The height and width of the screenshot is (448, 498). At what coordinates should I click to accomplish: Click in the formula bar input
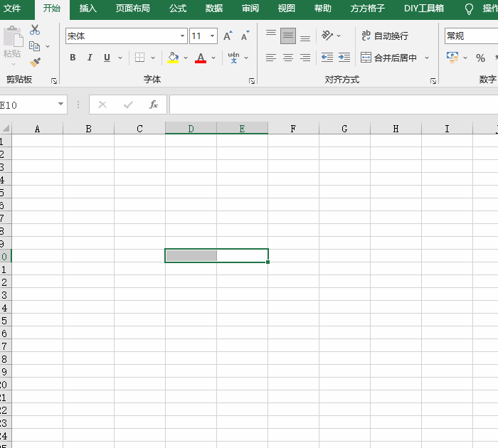[x=334, y=105]
